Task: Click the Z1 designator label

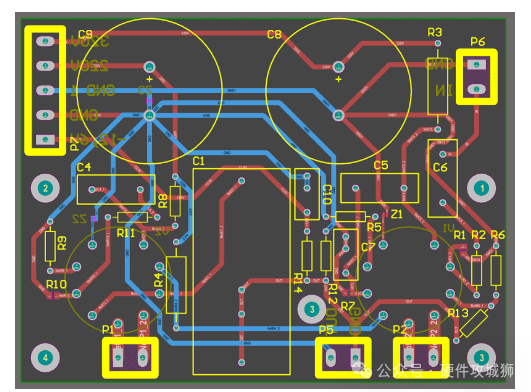Action: 396,214
